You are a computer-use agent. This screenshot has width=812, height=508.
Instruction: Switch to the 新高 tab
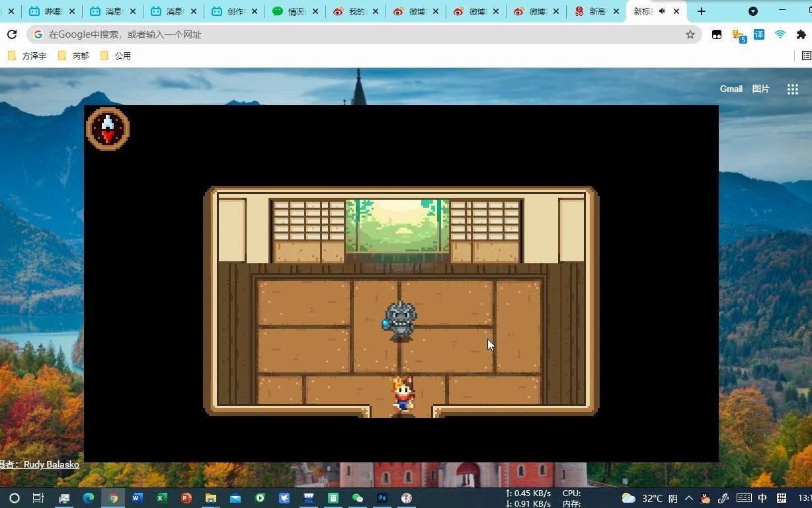598,11
